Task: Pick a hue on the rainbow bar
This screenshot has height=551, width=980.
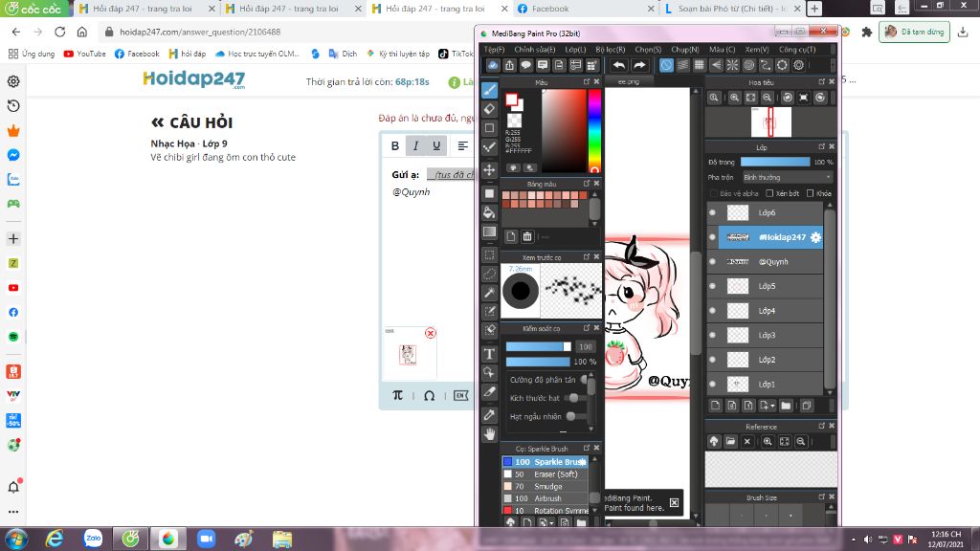Action: pos(594,130)
